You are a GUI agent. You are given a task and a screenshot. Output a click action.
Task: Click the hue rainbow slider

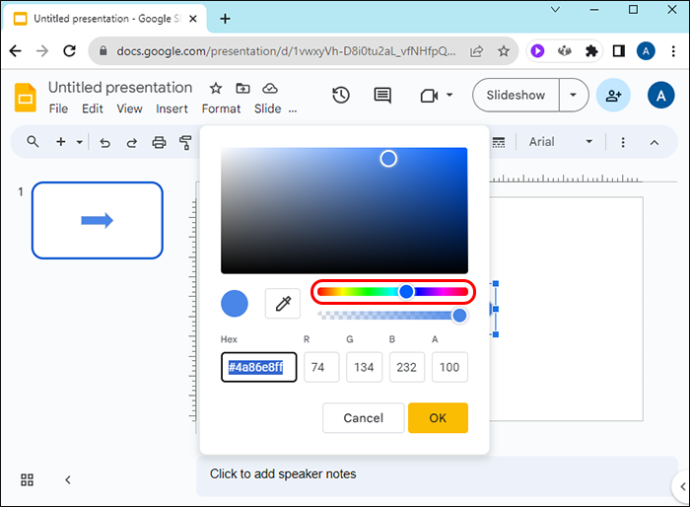(x=393, y=291)
